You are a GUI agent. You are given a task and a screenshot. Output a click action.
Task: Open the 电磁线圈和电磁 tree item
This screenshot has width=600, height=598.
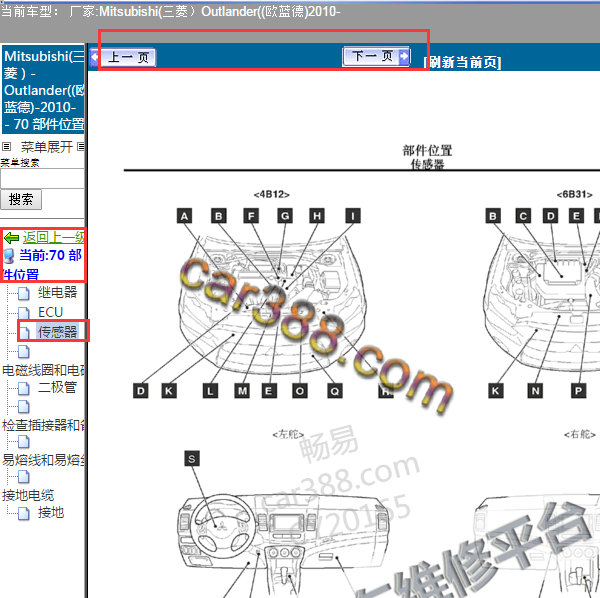click(x=43, y=370)
